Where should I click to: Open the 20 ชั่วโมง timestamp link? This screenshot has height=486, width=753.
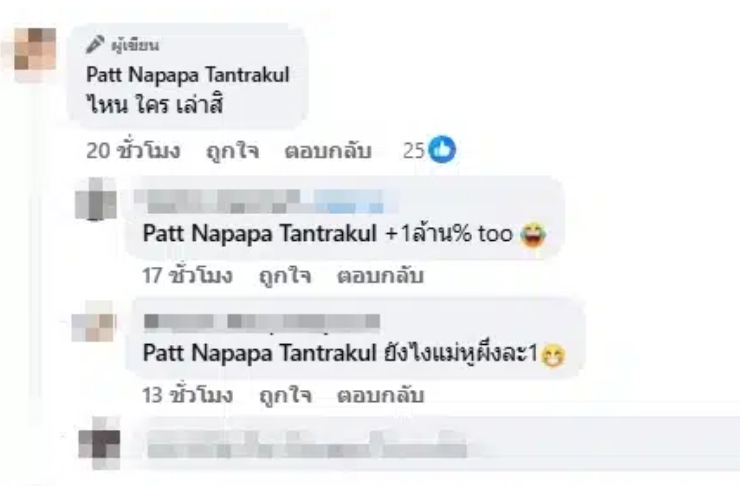[133, 151]
